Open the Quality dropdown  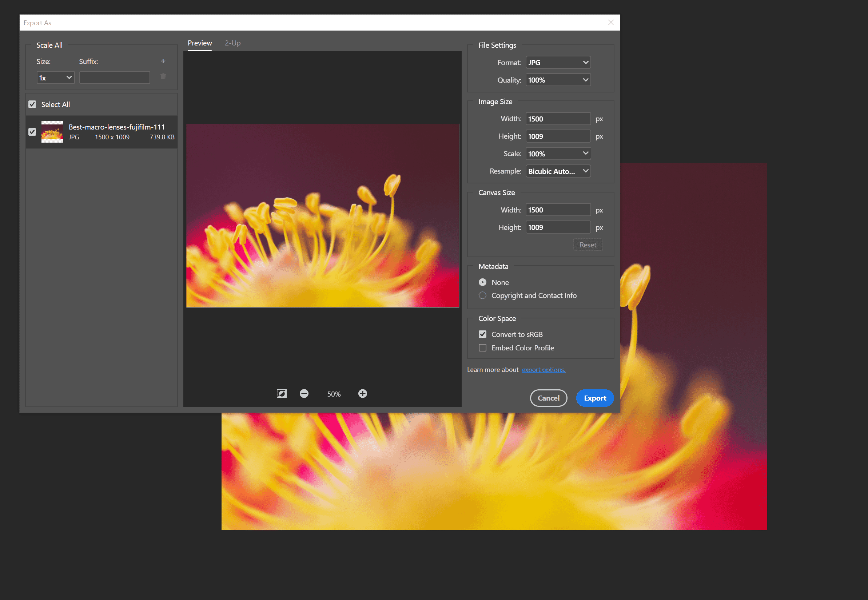(x=558, y=80)
